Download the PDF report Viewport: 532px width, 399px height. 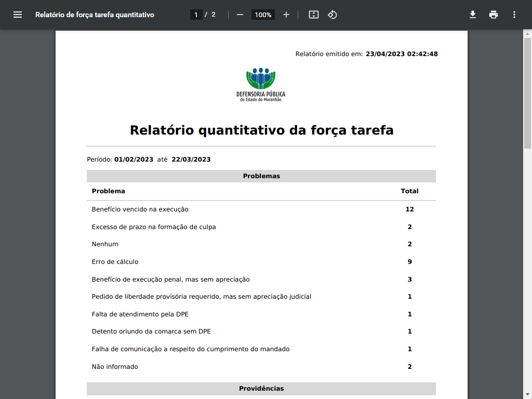(473, 15)
